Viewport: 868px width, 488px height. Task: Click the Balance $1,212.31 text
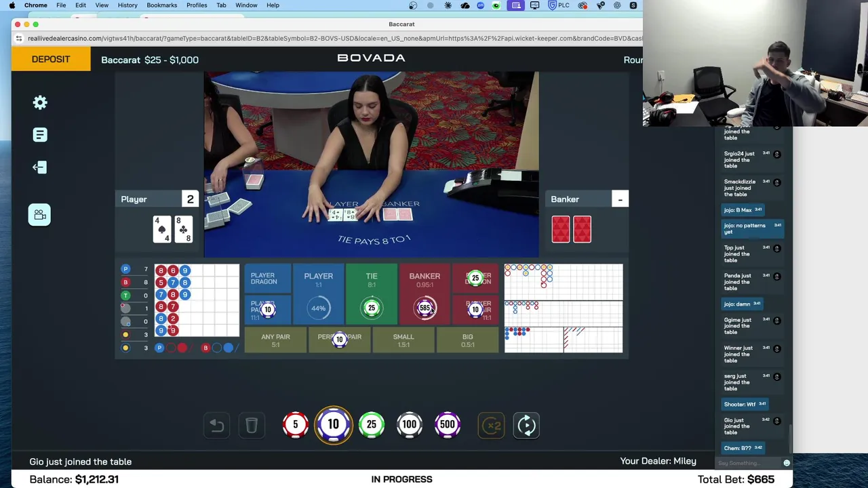74,479
